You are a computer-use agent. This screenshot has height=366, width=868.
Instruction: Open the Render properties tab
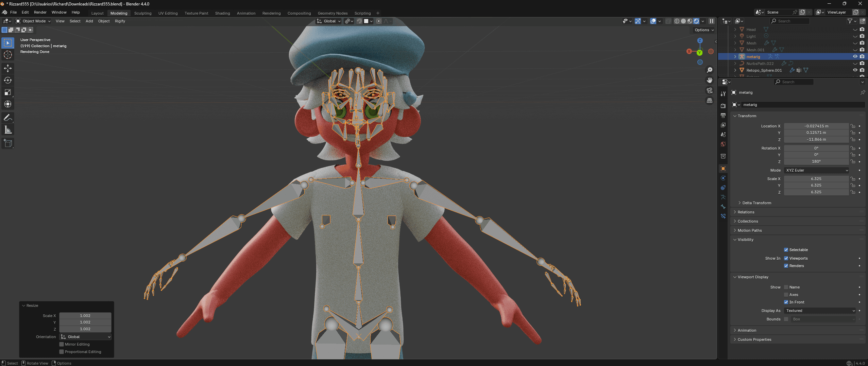tap(723, 106)
